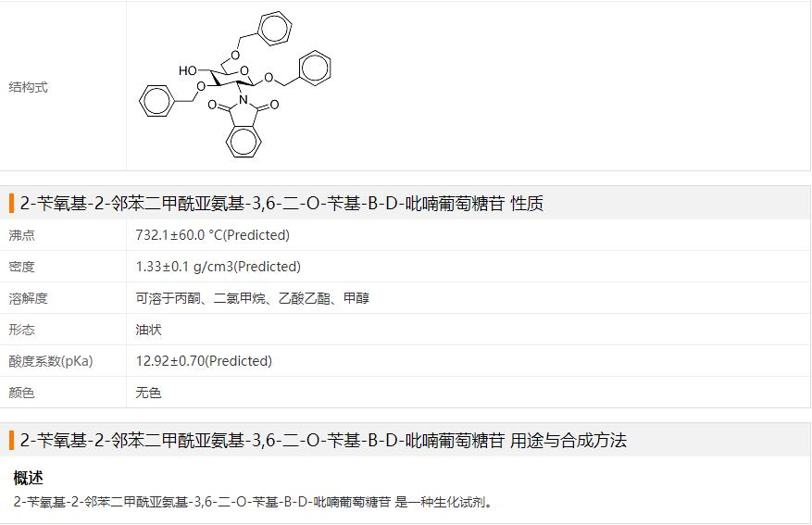812x525 pixels.
Task: Click the 油状 form value
Action: 148,330
